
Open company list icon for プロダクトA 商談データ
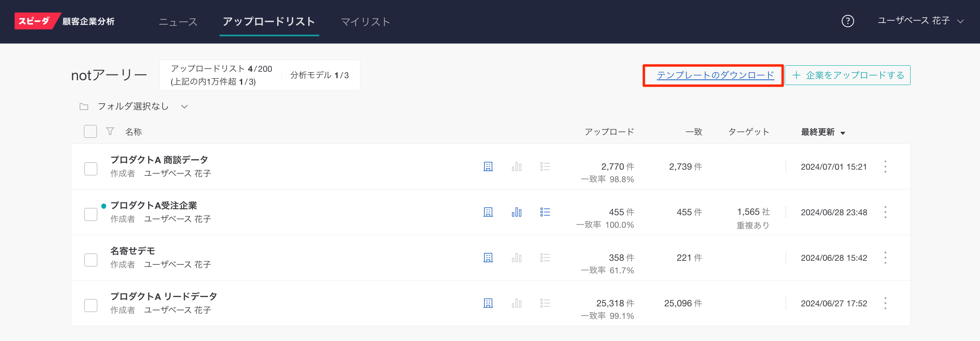(x=488, y=166)
